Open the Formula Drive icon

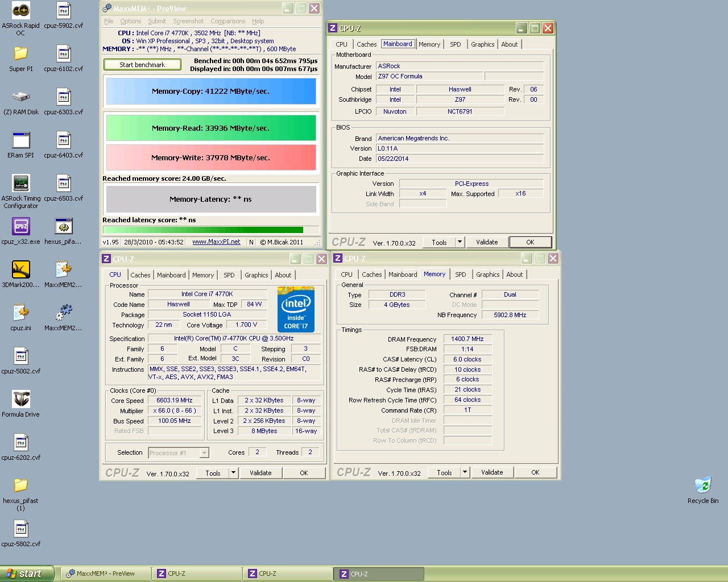pos(21,399)
